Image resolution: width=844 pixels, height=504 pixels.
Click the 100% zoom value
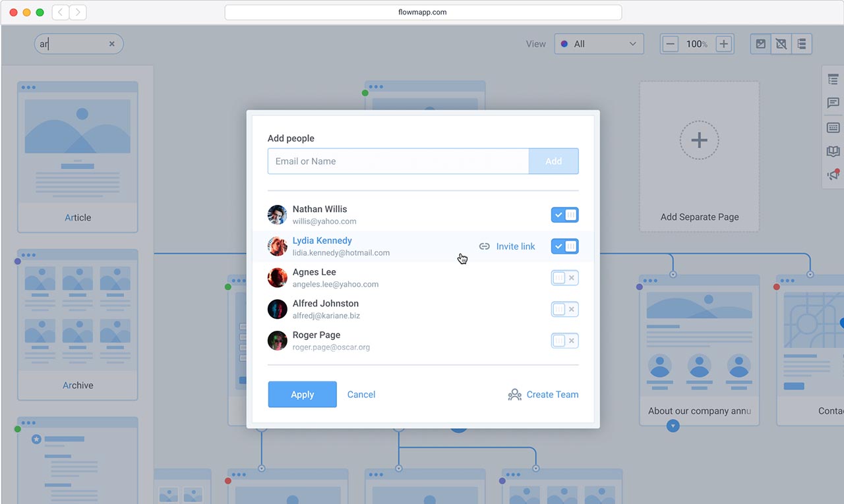pos(697,44)
